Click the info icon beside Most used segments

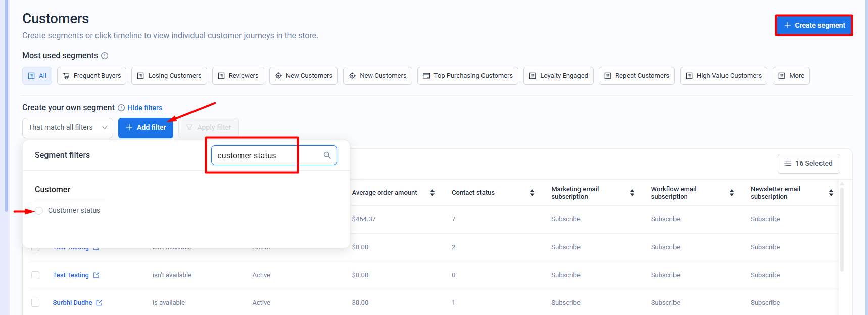point(105,56)
